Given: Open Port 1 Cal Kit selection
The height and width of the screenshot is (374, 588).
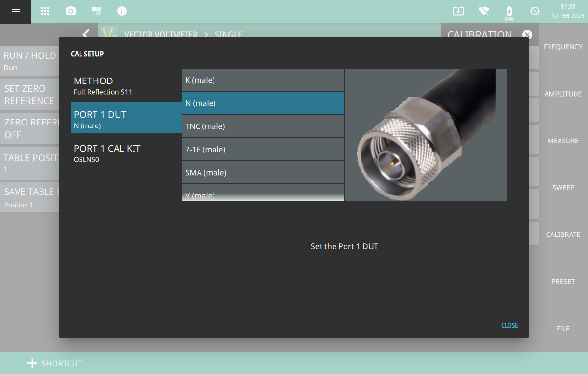Looking at the screenshot, I should coord(126,153).
